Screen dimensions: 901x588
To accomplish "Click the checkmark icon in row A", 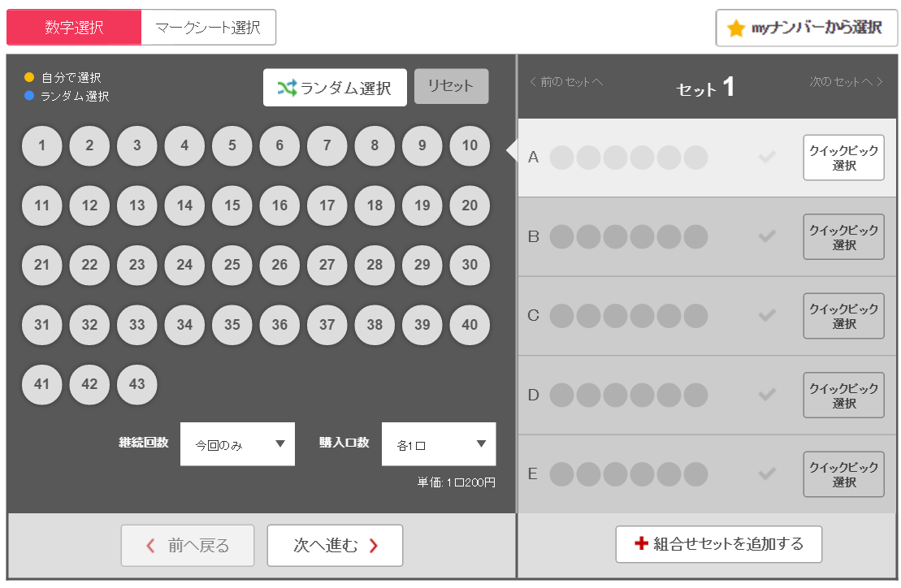I will coord(767,157).
